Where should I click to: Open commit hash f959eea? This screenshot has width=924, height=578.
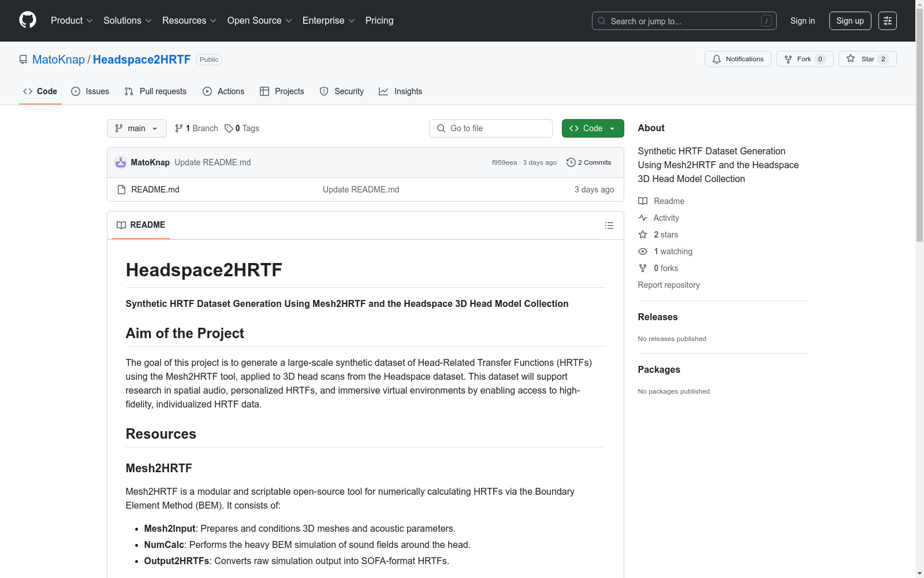[504, 162]
